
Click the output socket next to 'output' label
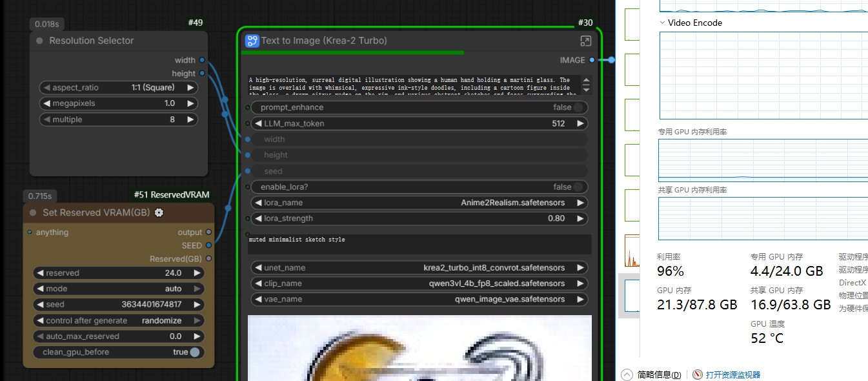[x=208, y=232]
